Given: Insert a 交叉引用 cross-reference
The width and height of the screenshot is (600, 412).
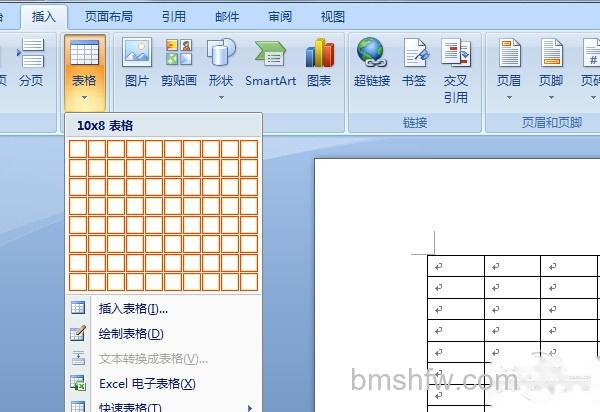Looking at the screenshot, I should [x=456, y=71].
